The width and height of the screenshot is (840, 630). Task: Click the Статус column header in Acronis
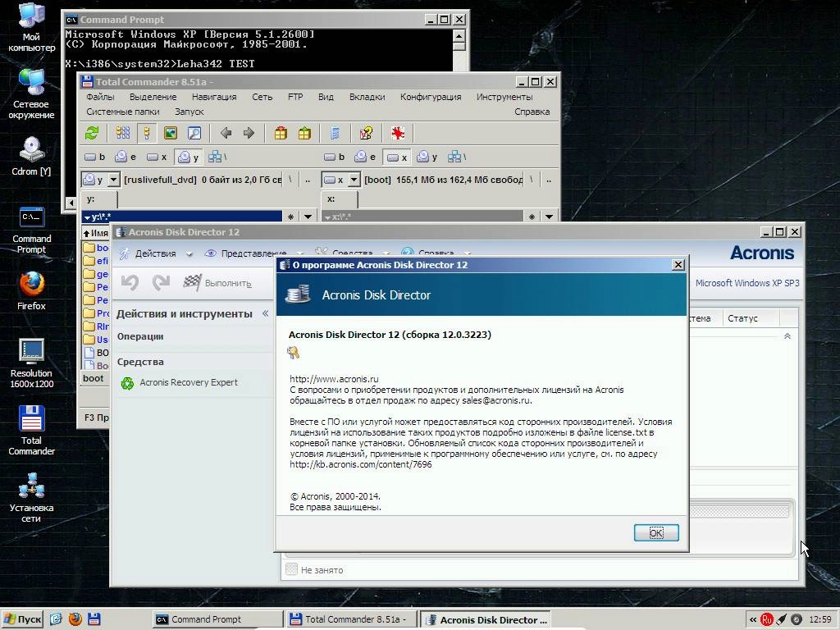tap(751, 318)
